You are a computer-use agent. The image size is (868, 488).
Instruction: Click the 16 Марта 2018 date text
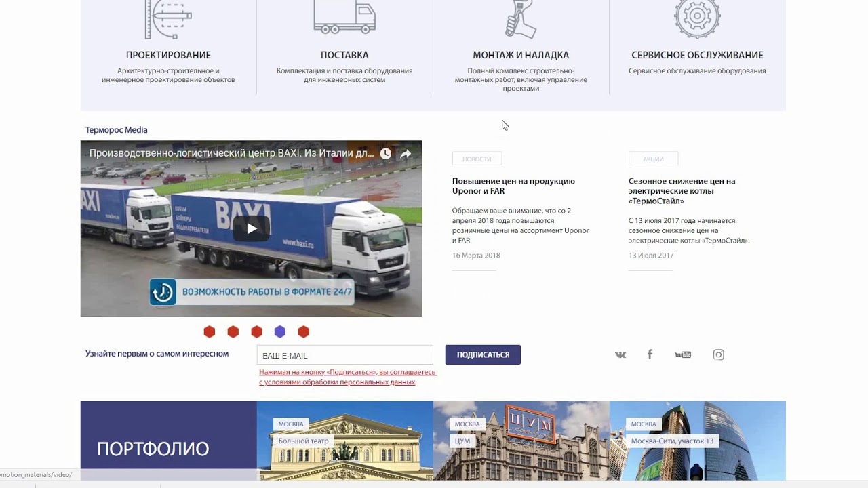(x=476, y=256)
